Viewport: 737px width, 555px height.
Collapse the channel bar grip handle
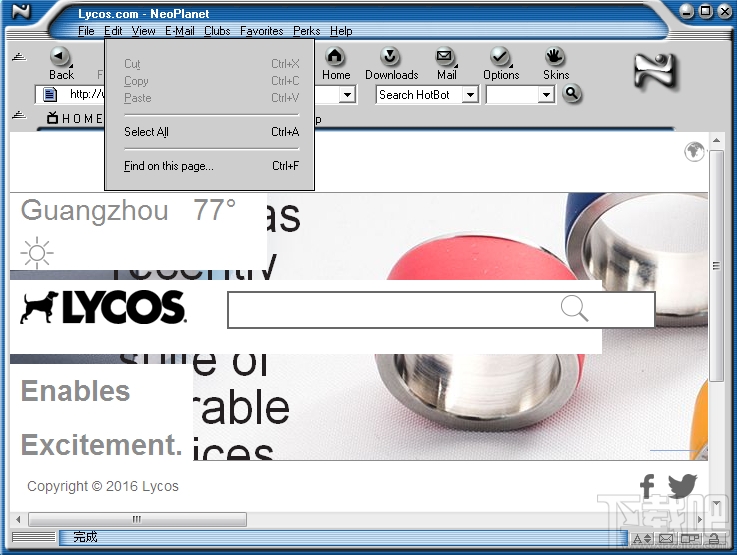(19, 115)
